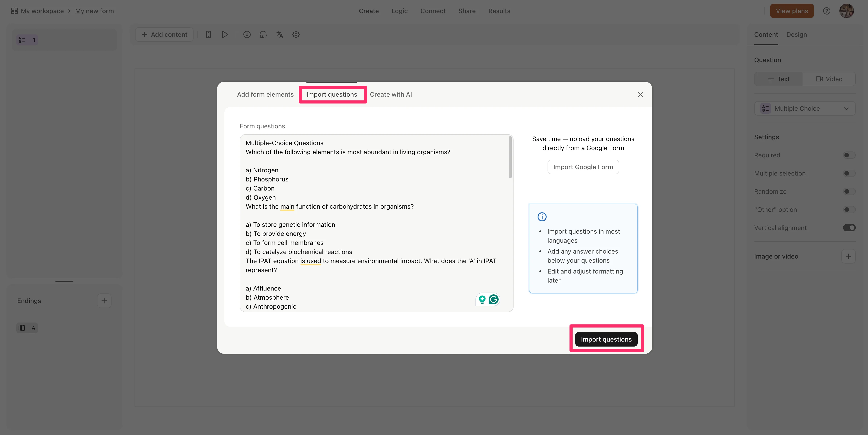Click the translate languages icon
Screen dimensions: 868x435
[x=279, y=34]
